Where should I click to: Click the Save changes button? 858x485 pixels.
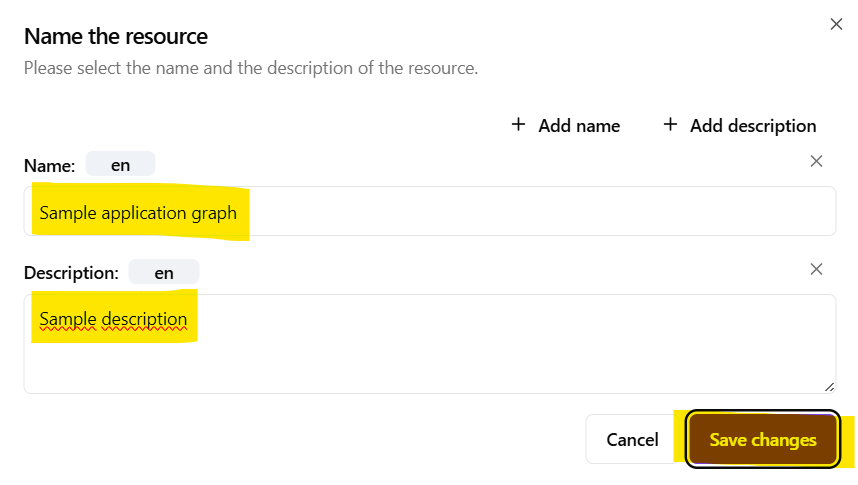click(762, 440)
